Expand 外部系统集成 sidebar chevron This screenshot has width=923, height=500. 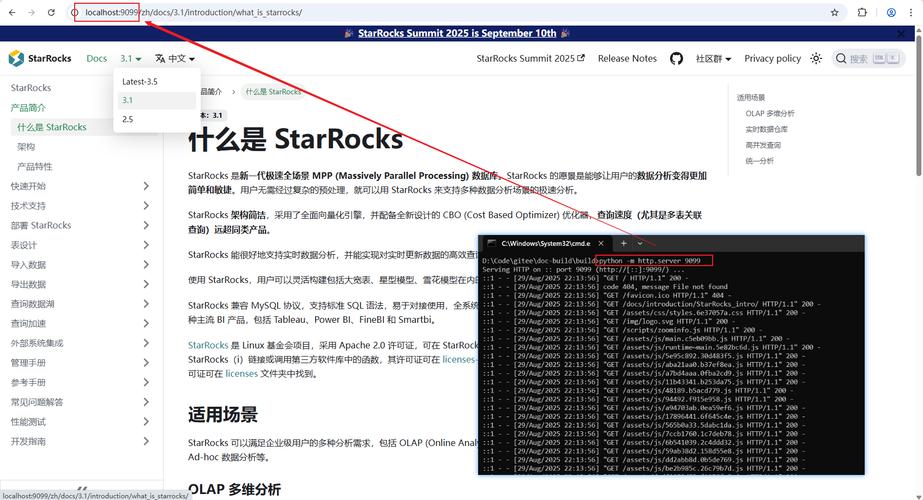click(x=146, y=343)
